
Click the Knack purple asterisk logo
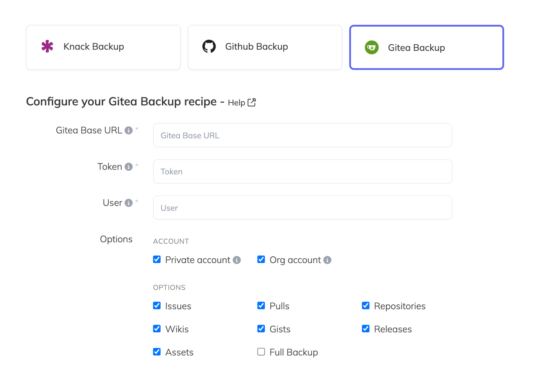[x=47, y=46]
